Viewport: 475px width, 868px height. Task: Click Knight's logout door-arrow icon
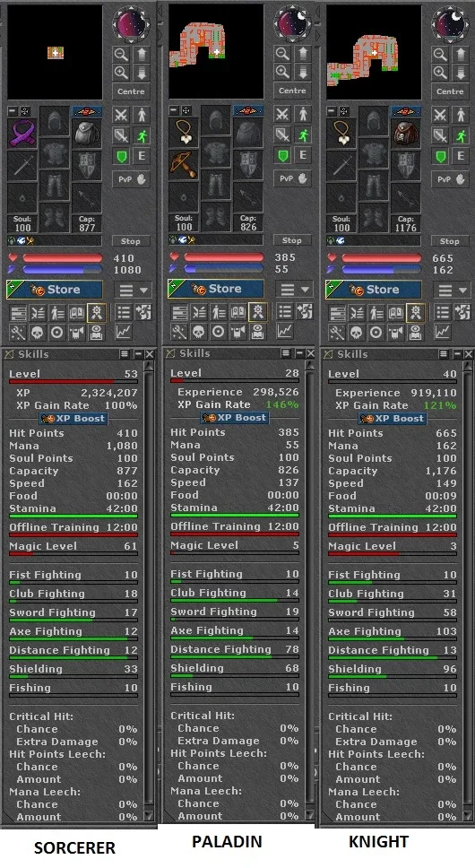(462, 313)
